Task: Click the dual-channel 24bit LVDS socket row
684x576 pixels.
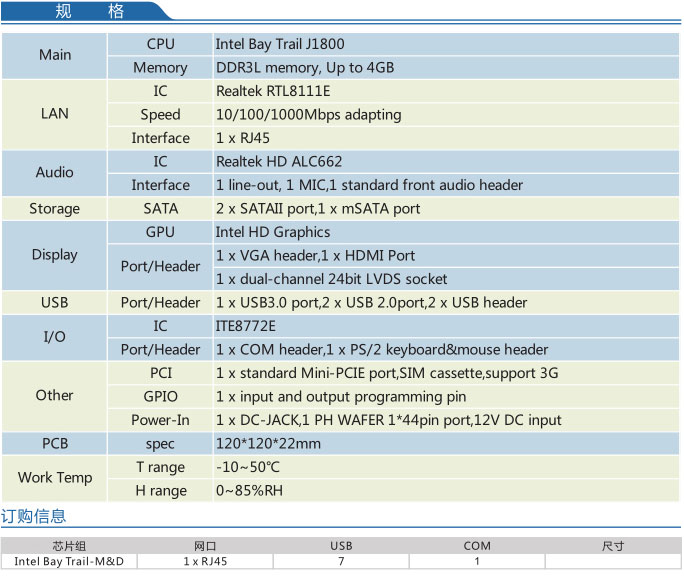Action: pos(331,279)
